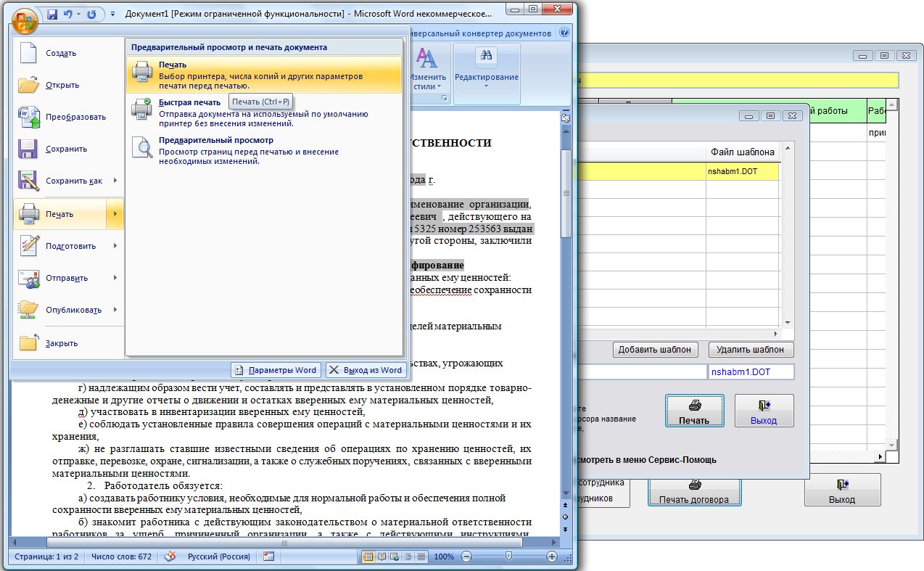Click the macro recording icon in status bar
924x571 pixels.
point(268,556)
